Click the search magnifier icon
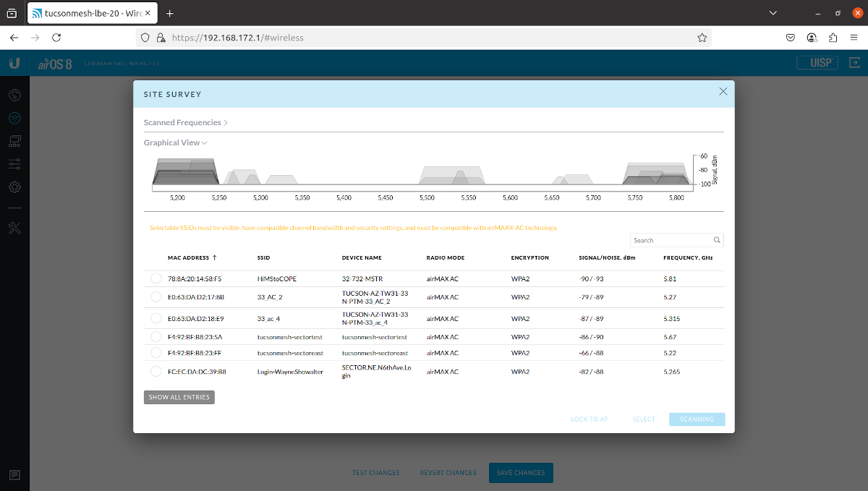Screen dimensions: 868x491 pyautogui.click(x=717, y=240)
